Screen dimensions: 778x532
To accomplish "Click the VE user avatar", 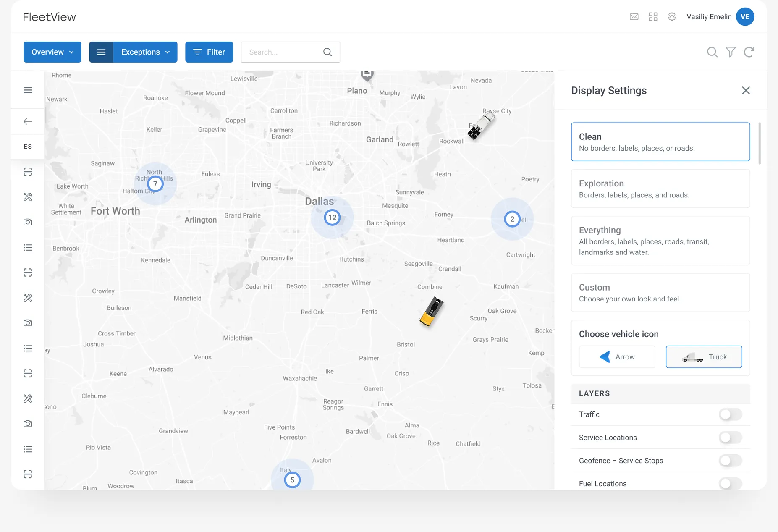I will point(745,17).
